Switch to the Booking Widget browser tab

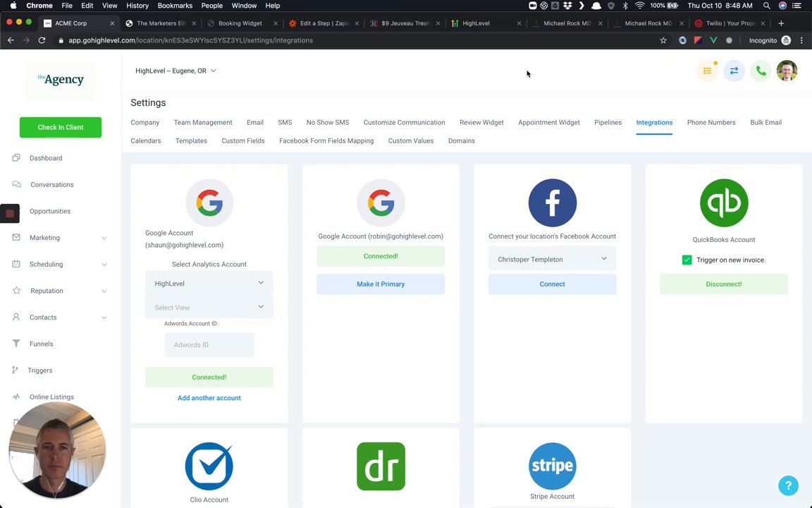(x=240, y=23)
